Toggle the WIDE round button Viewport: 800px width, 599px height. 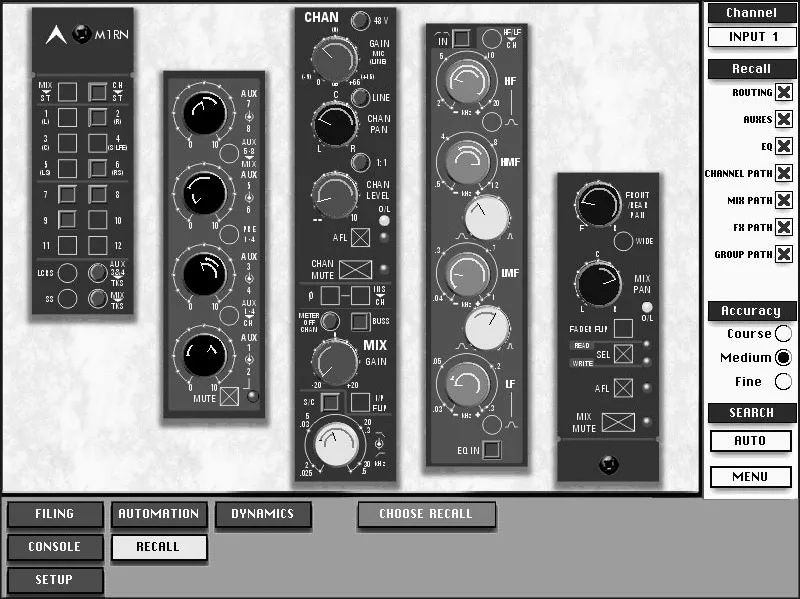(x=623, y=241)
